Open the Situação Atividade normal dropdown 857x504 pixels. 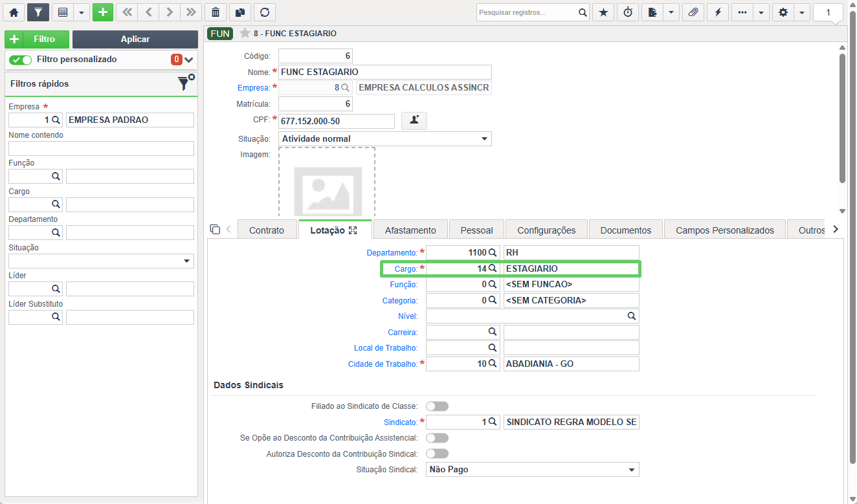385,138
